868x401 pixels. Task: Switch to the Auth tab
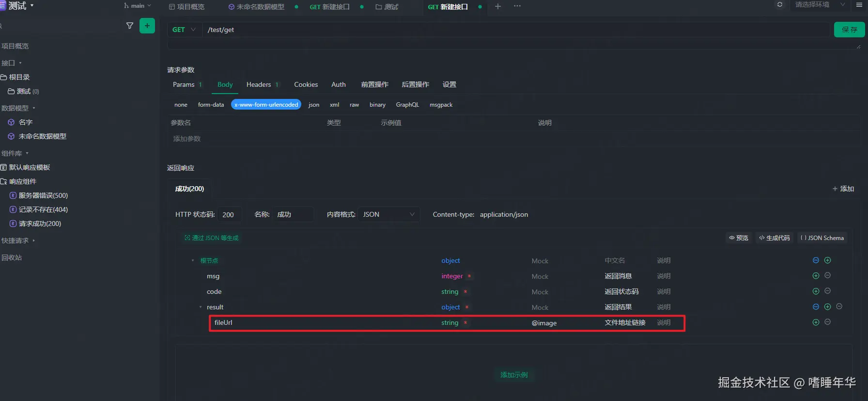338,84
